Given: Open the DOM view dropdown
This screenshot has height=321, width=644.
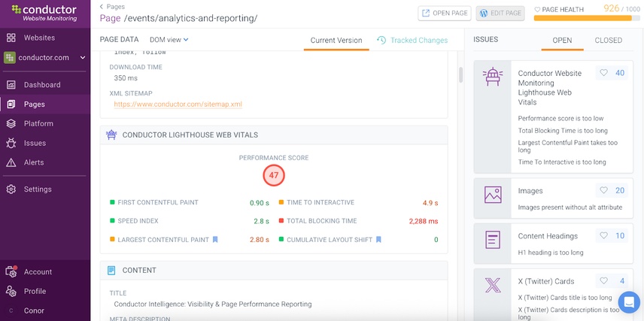Looking at the screenshot, I should (x=169, y=40).
